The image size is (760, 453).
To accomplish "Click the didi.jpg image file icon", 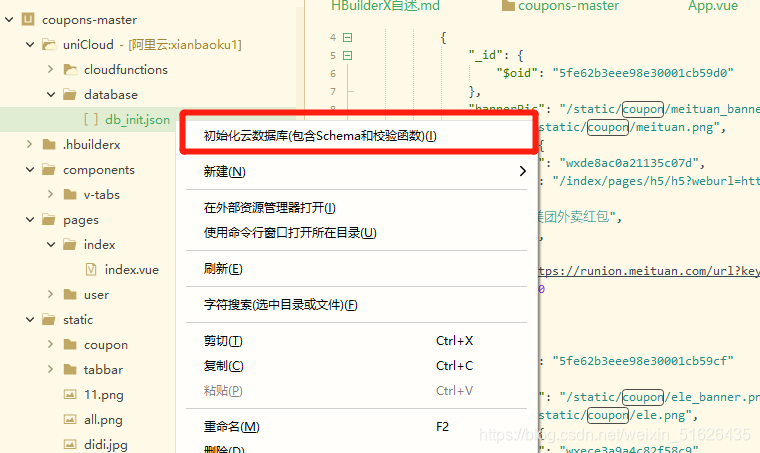I will 70,444.
